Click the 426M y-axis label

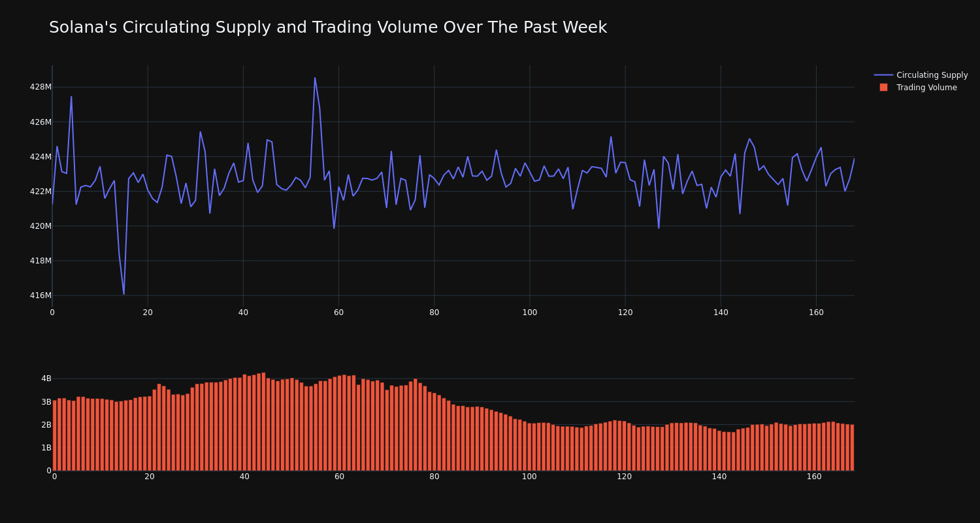coord(41,122)
